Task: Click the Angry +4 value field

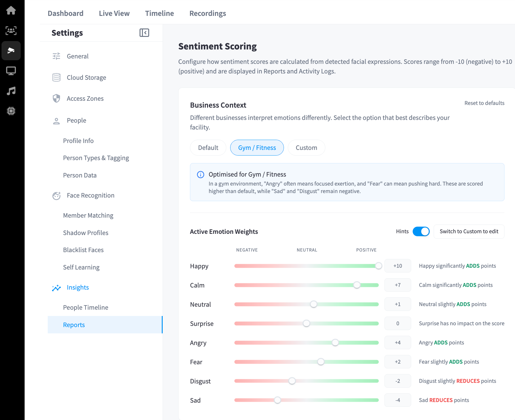Action: coord(398,343)
